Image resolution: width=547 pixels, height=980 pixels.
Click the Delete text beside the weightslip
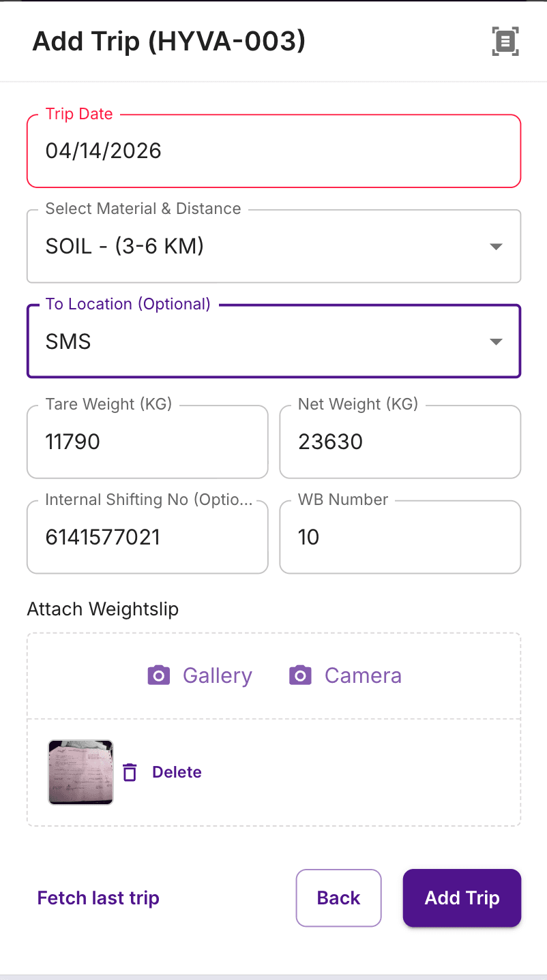point(177,772)
